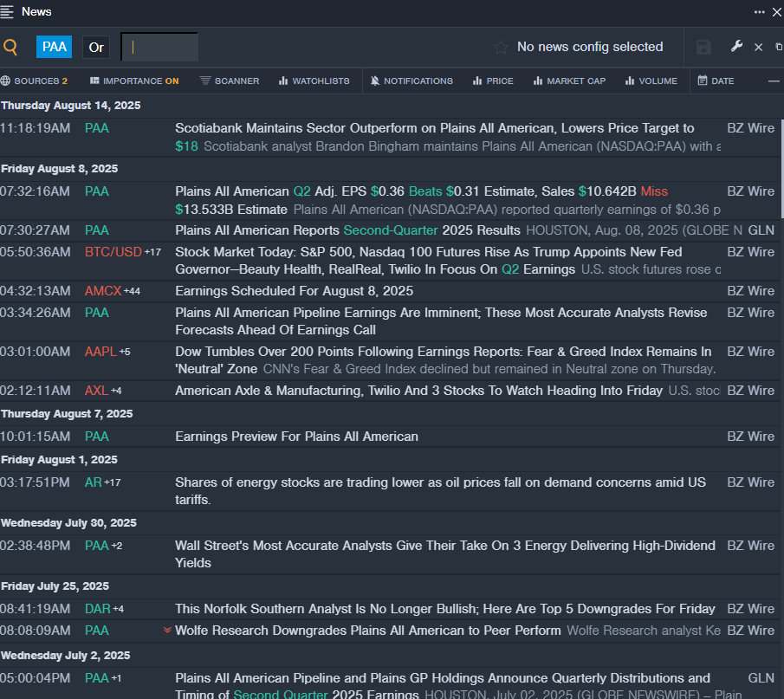The height and width of the screenshot is (699, 784).
Task: Open the Sources filter dropdown
Action: [x=34, y=81]
